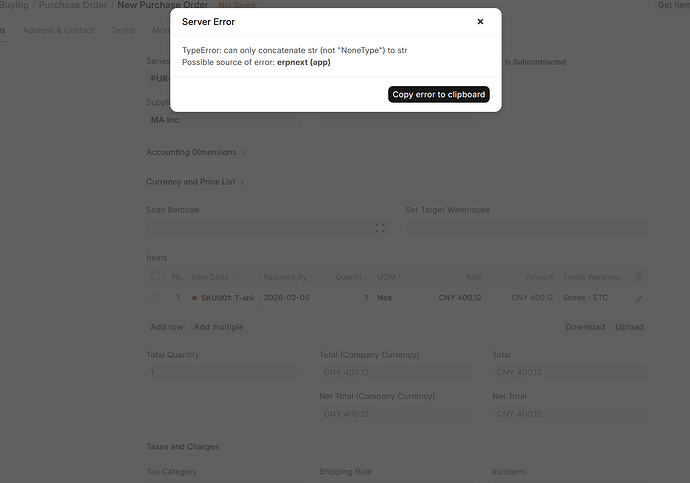Open Purchase Order breadcrumb link
The image size is (690, 483).
[x=72, y=5]
